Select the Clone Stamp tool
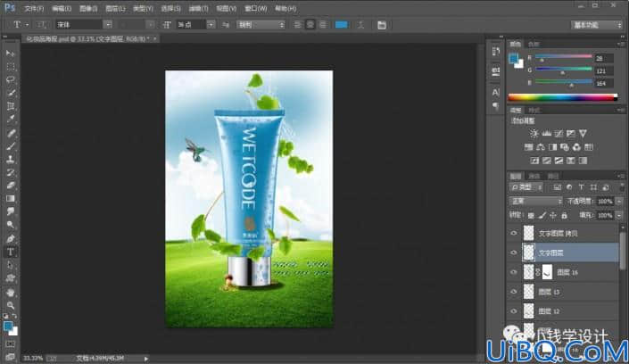 [11, 160]
